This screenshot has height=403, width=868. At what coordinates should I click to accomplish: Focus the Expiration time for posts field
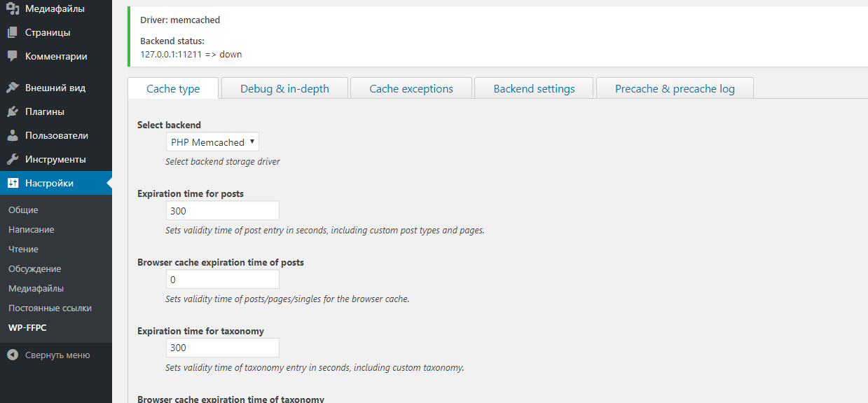pyautogui.click(x=223, y=210)
